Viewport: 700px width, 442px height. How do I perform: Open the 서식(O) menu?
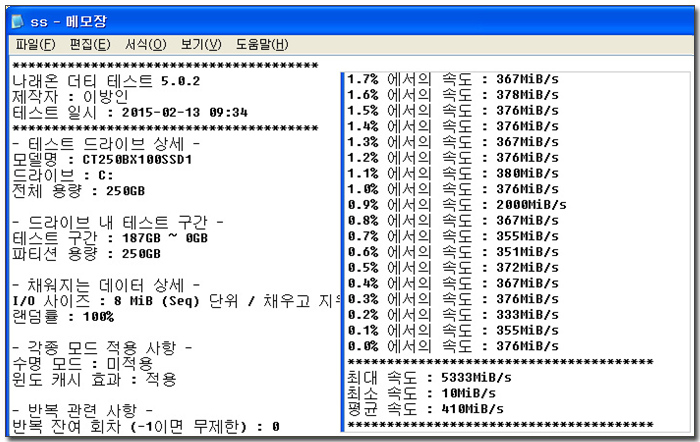tap(145, 45)
